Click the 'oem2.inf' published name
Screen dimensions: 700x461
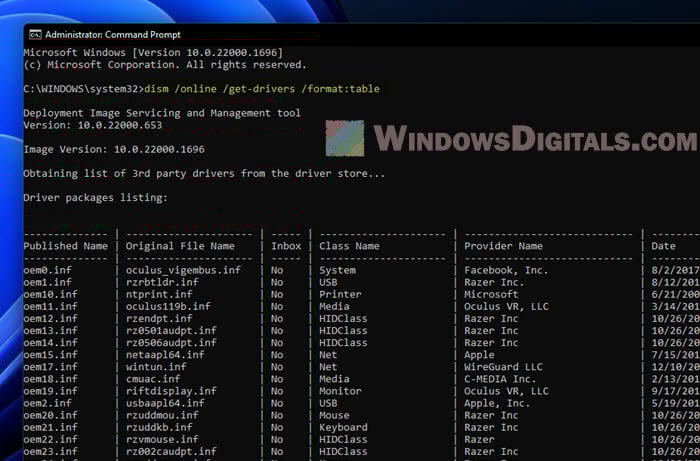pos(47,403)
